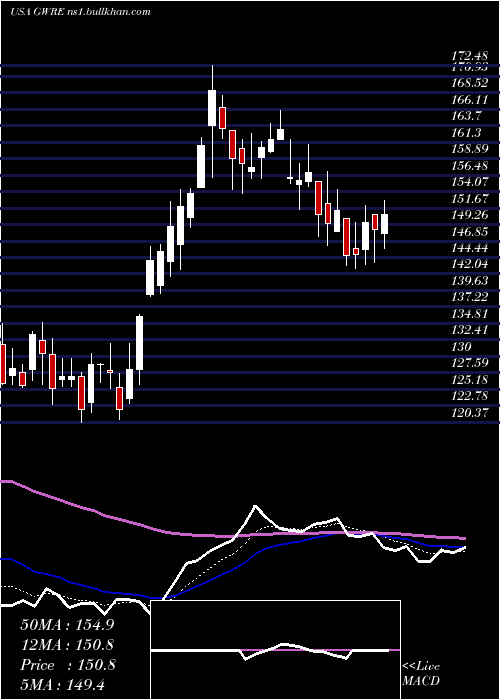500x700 pixels.
Task: Click the 137.22 price level label
Action: click(x=470, y=297)
